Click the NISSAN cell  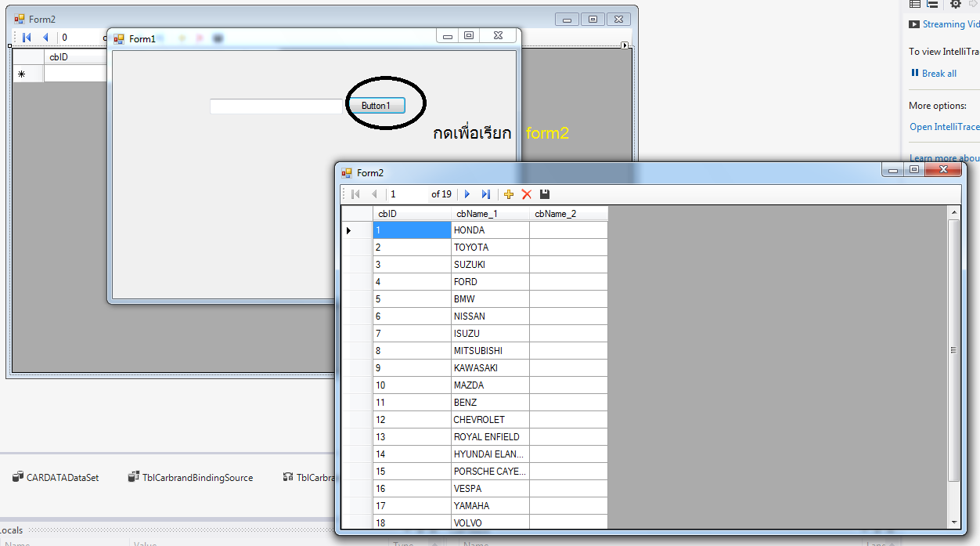point(491,316)
